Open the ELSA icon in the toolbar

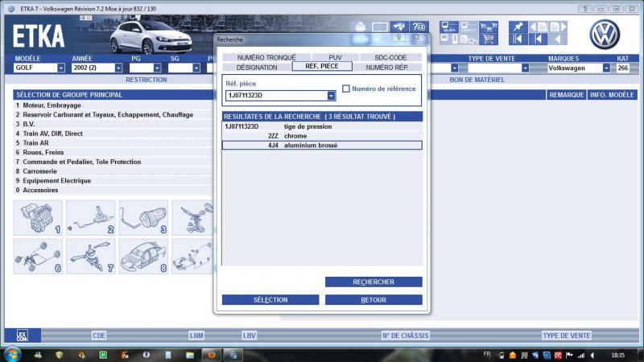click(449, 27)
